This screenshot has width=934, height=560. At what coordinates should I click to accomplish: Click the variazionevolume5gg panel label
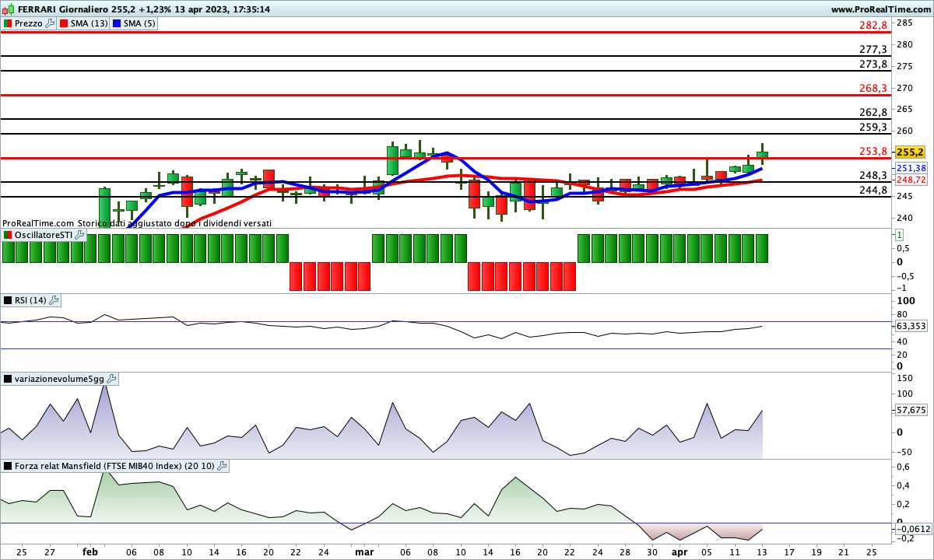(x=59, y=379)
